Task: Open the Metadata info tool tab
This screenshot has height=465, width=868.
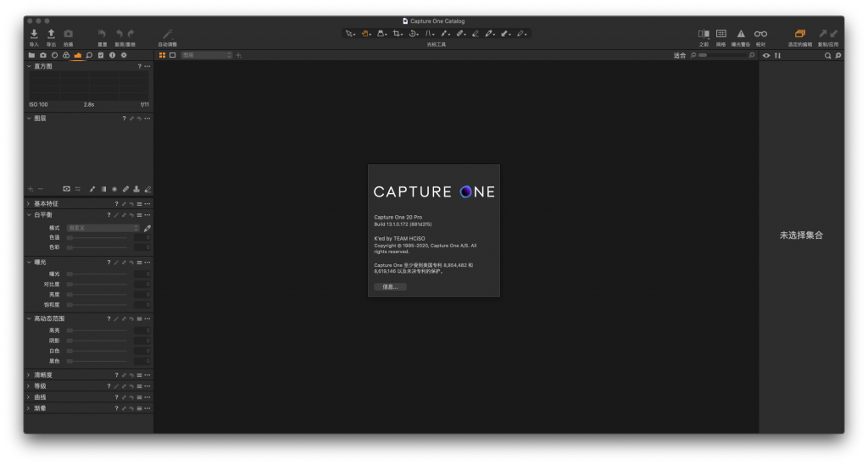Action: click(113, 55)
